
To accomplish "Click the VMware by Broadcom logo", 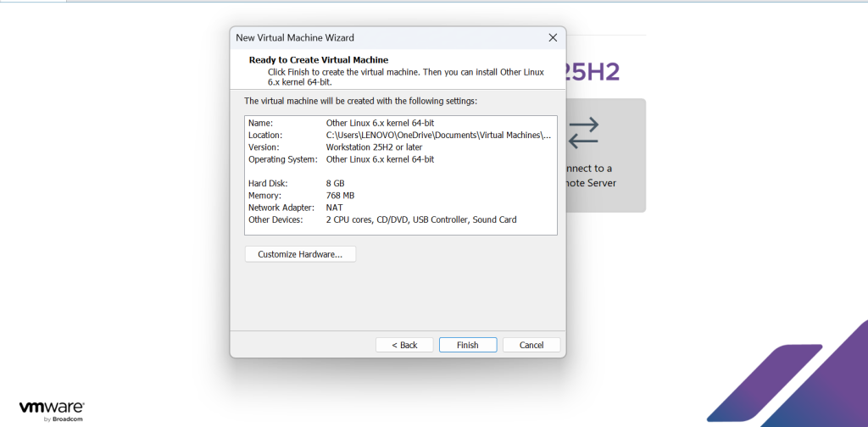I will pyautogui.click(x=51, y=411).
